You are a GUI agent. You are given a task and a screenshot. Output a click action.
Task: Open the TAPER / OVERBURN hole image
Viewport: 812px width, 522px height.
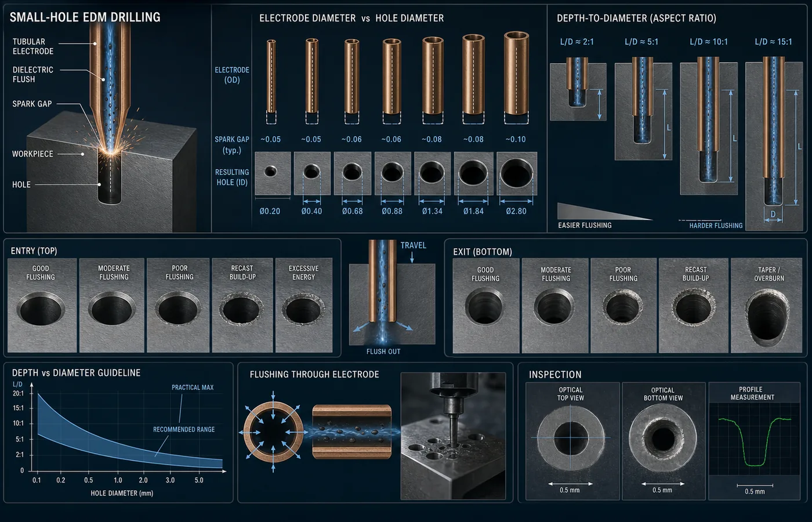[766, 306]
